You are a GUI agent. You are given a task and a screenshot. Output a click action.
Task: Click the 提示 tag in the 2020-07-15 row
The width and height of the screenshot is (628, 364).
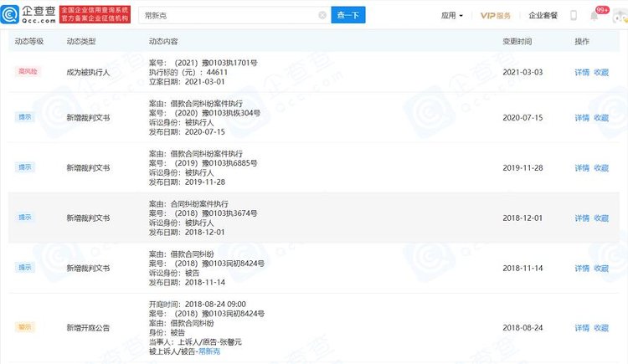[x=25, y=117]
